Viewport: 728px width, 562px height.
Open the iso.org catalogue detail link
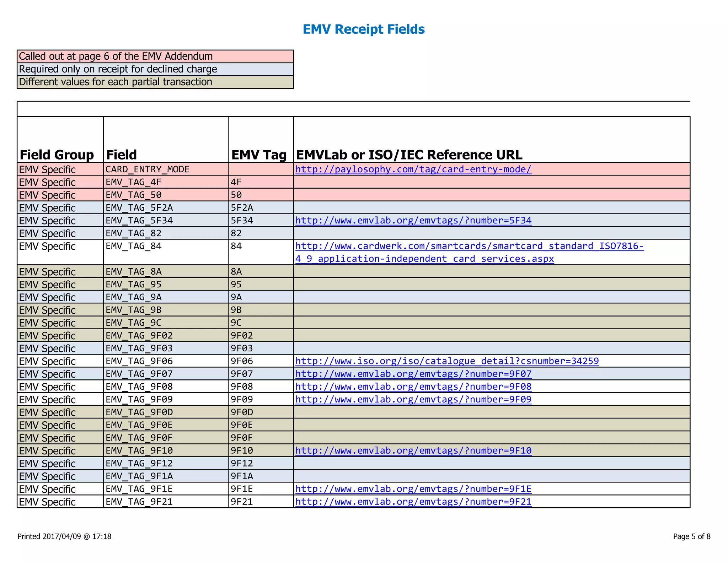(447, 361)
